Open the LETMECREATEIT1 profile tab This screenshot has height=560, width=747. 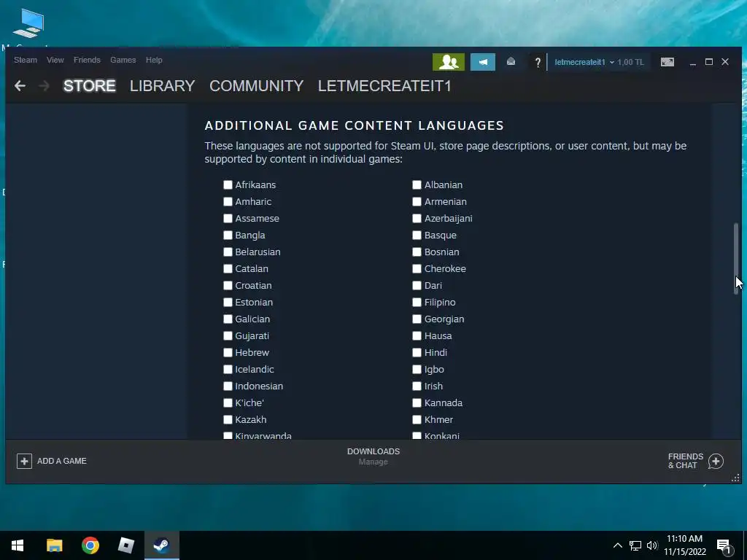384,86
